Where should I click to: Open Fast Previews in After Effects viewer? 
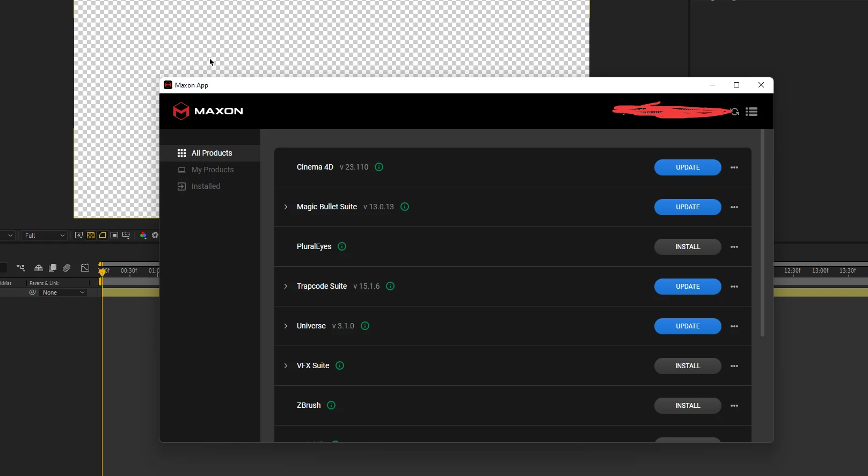pyautogui.click(x=79, y=235)
